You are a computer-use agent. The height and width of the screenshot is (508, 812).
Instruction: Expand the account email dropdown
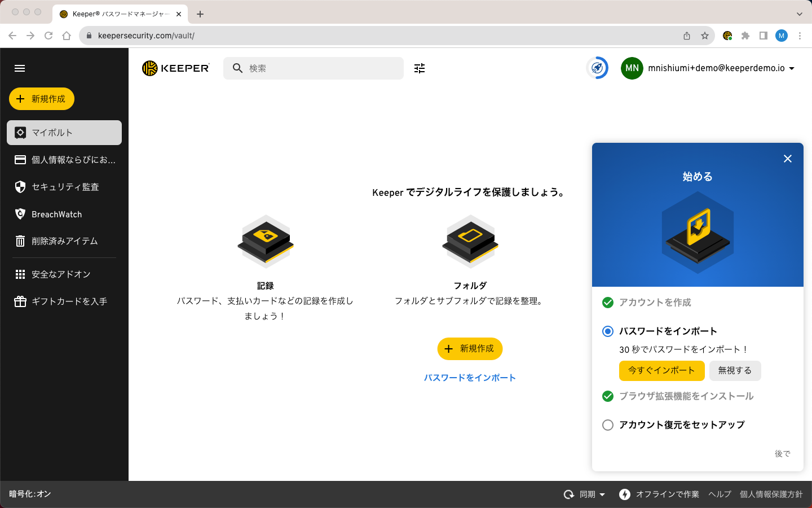tap(792, 68)
